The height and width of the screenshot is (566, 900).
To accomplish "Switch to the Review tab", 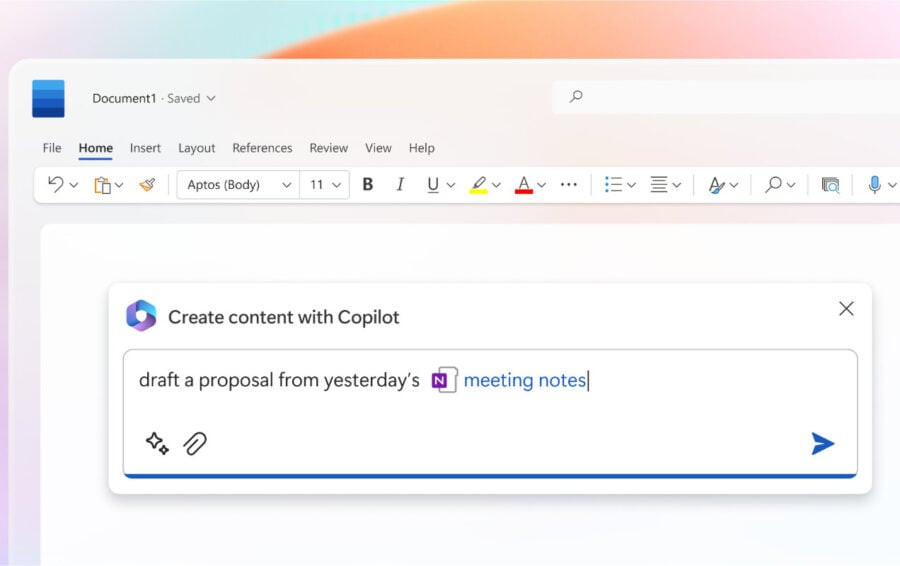I will coord(328,148).
